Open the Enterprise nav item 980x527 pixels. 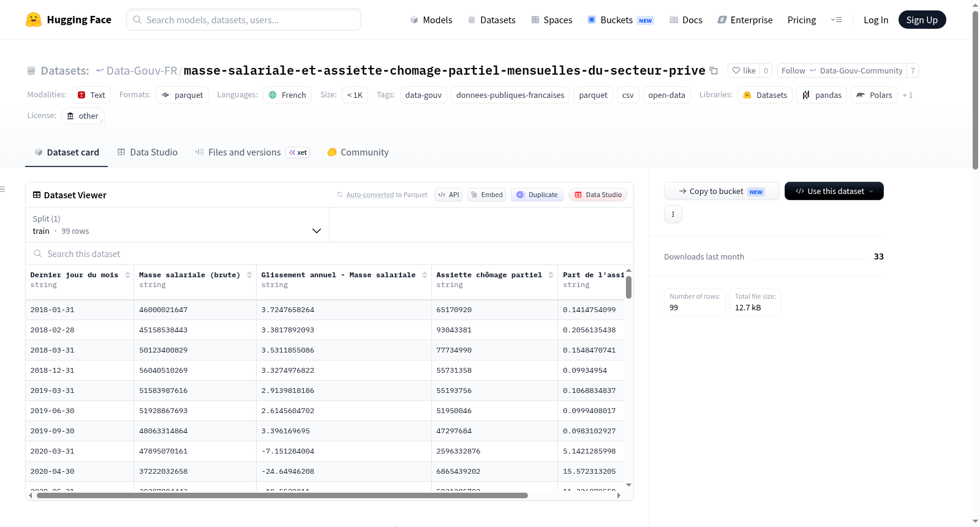click(x=745, y=20)
